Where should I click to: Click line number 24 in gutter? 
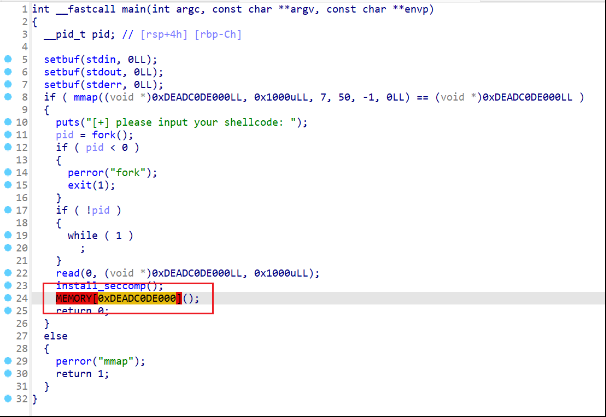(x=22, y=298)
